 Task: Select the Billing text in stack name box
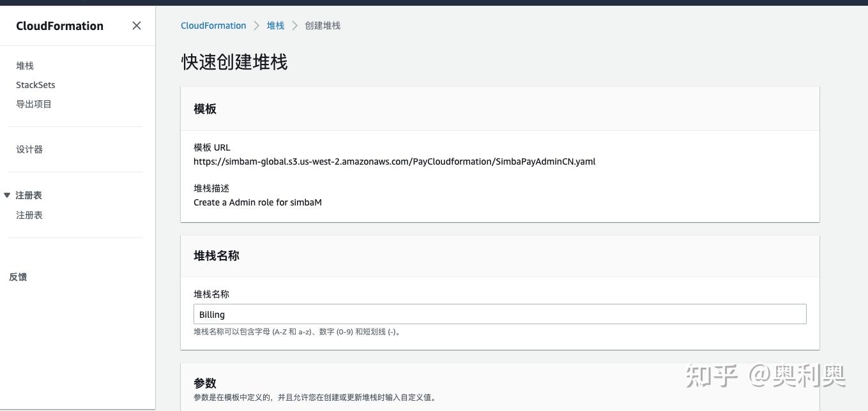coord(211,314)
